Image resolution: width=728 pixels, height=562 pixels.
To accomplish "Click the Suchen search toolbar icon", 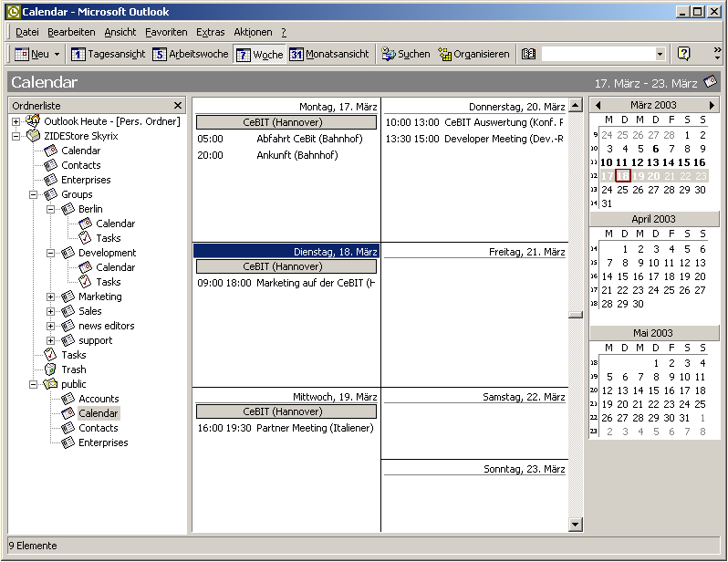I will point(388,55).
